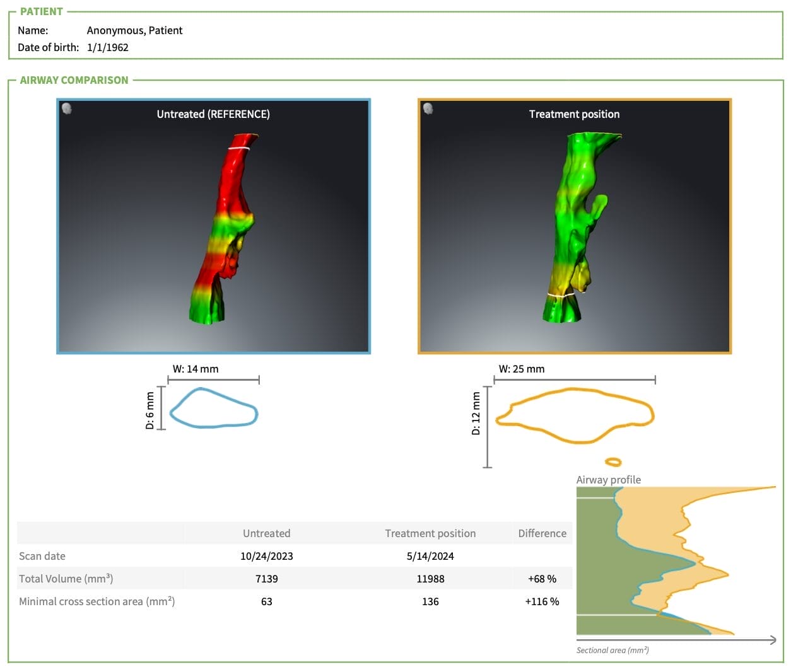The height and width of the screenshot is (672, 791).
Task: Click the PATIENT section heading
Action: tap(41, 11)
